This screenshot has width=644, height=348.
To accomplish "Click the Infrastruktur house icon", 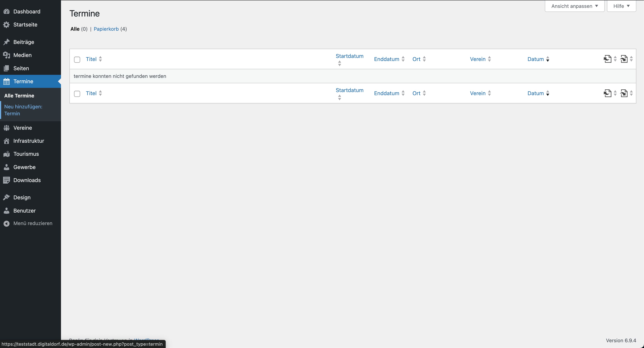I will click(x=7, y=141).
